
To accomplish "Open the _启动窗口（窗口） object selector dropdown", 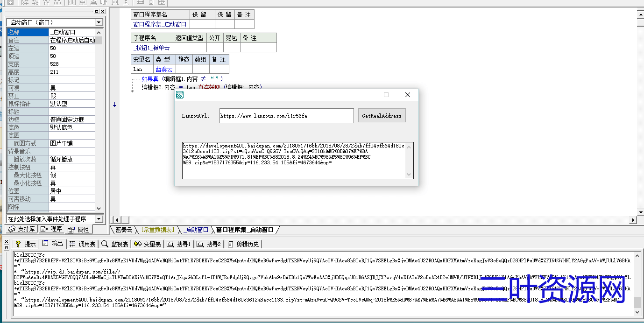I will tap(98, 21).
